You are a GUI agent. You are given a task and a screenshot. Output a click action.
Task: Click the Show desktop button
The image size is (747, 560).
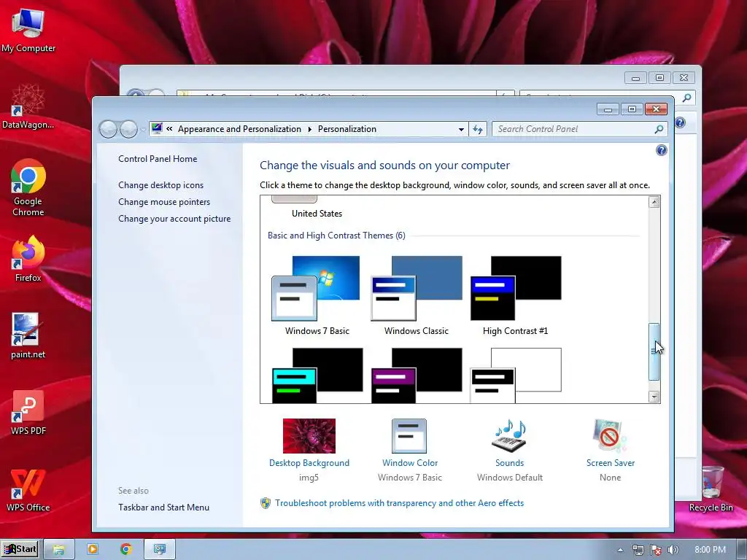(x=741, y=550)
